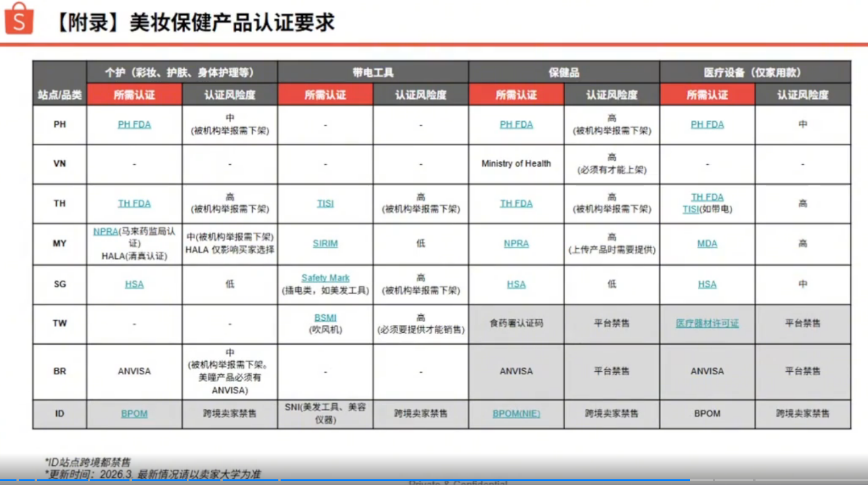The width and height of the screenshot is (868, 485).
Task: Open HSA link in SG medical devices cell
Action: (707, 284)
